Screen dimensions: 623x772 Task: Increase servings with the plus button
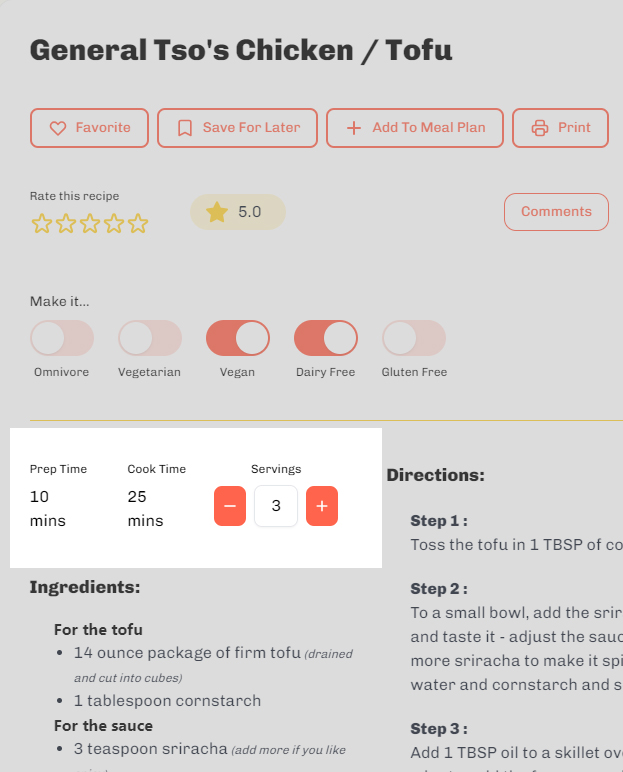click(322, 506)
